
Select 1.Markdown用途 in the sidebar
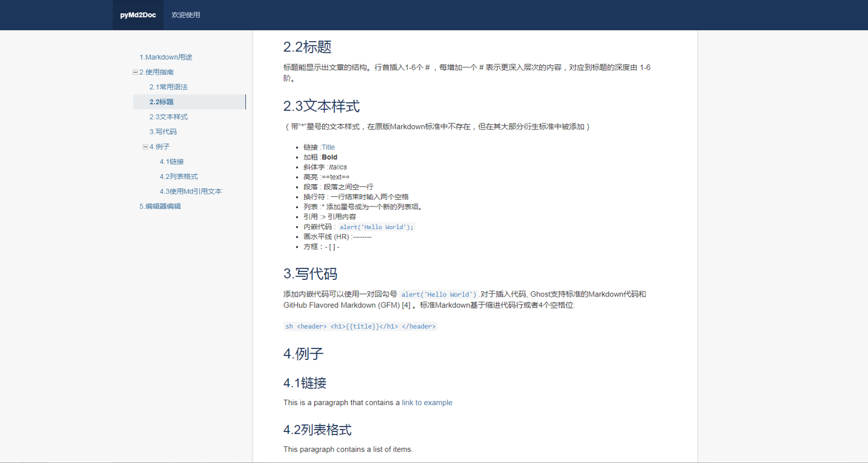165,57
